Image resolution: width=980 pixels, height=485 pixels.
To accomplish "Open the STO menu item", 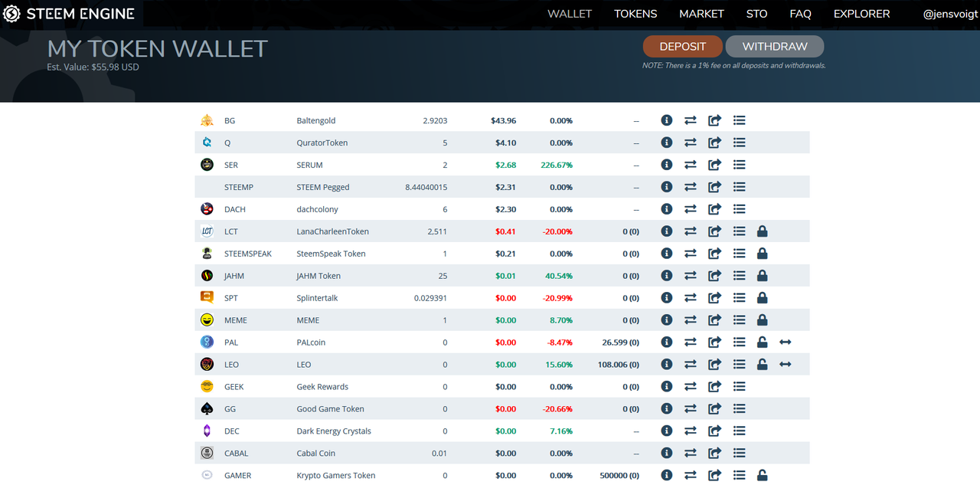I will pos(756,14).
